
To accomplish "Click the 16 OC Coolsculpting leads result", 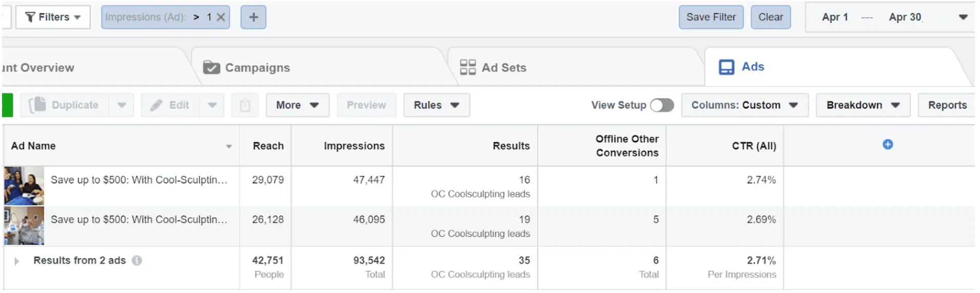I will tap(524, 180).
